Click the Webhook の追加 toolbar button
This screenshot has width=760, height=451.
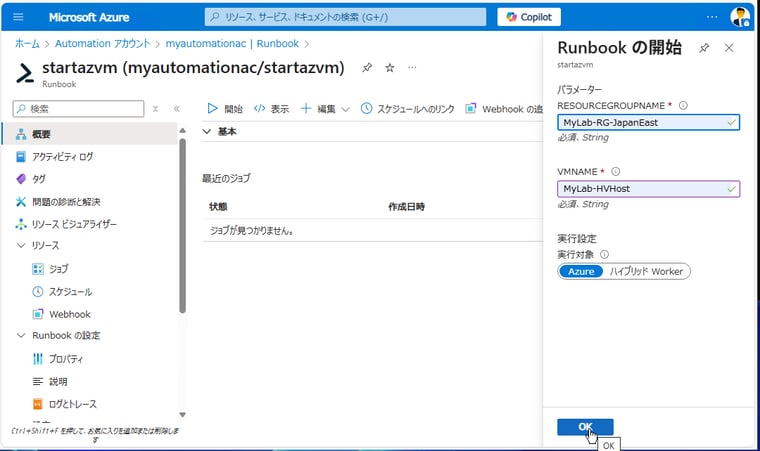[x=504, y=109]
